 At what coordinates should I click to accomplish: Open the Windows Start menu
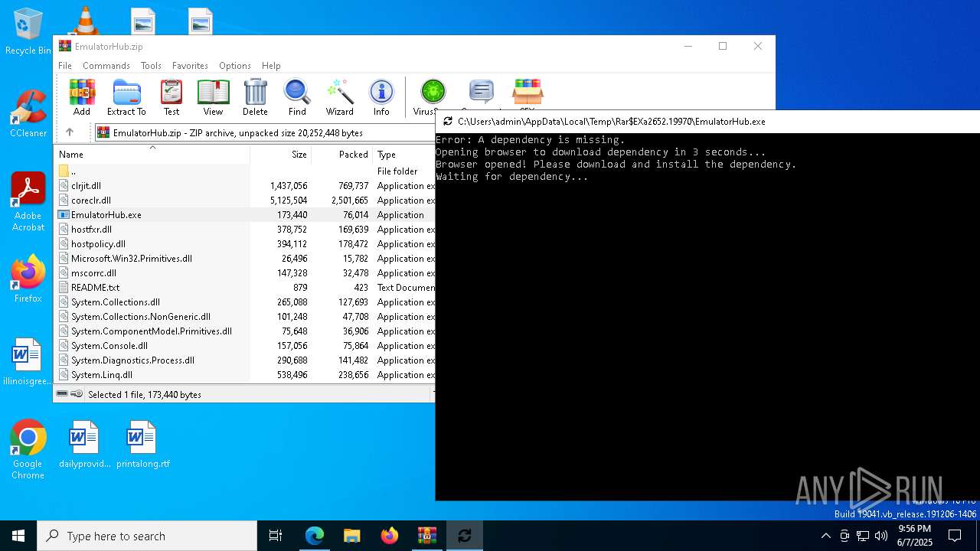pyautogui.click(x=18, y=536)
